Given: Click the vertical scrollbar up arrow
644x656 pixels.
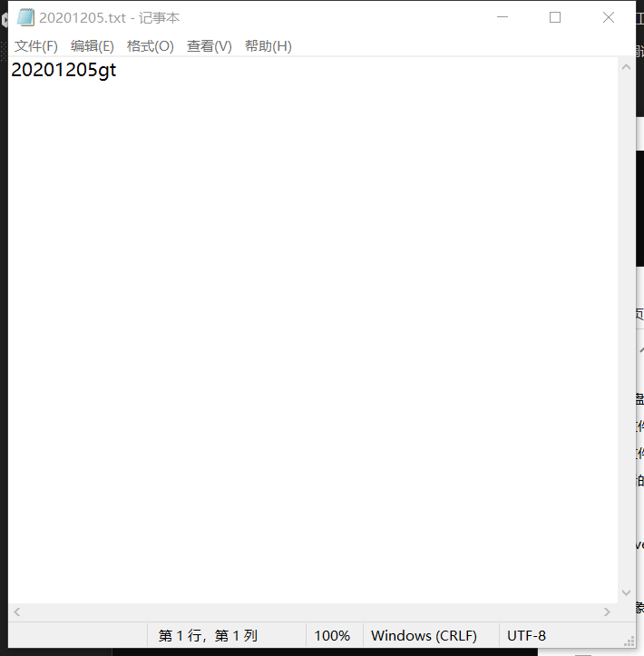Looking at the screenshot, I should [x=626, y=67].
